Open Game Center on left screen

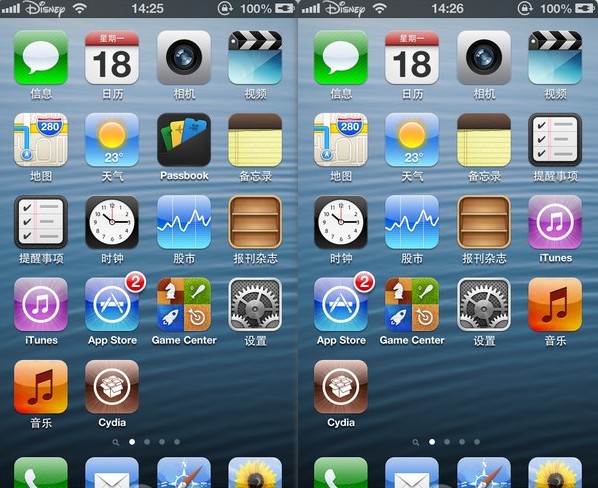coord(184,305)
